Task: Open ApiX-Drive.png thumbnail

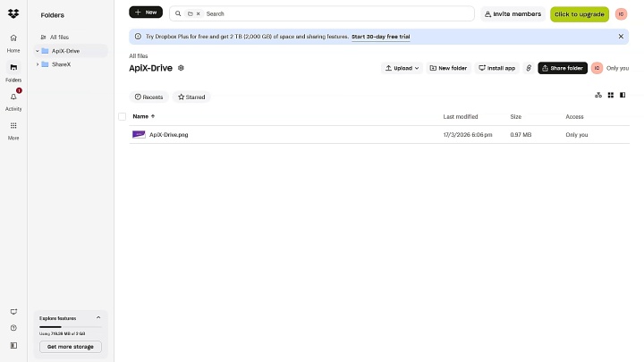Action: point(139,134)
